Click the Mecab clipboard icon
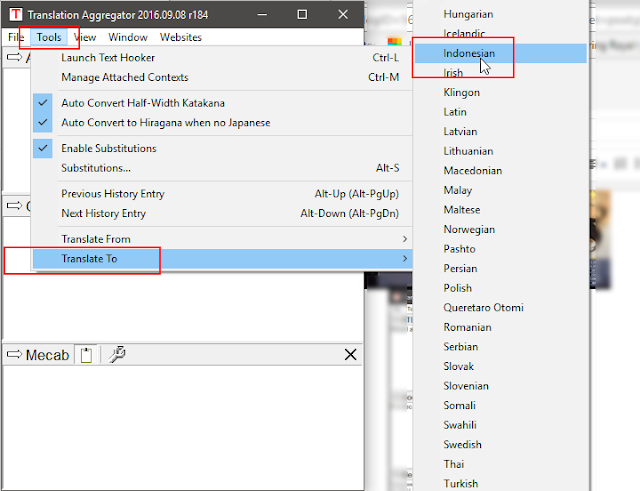Image resolution: width=640 pixels, height=491 pixels. click(x=86, y=355)
